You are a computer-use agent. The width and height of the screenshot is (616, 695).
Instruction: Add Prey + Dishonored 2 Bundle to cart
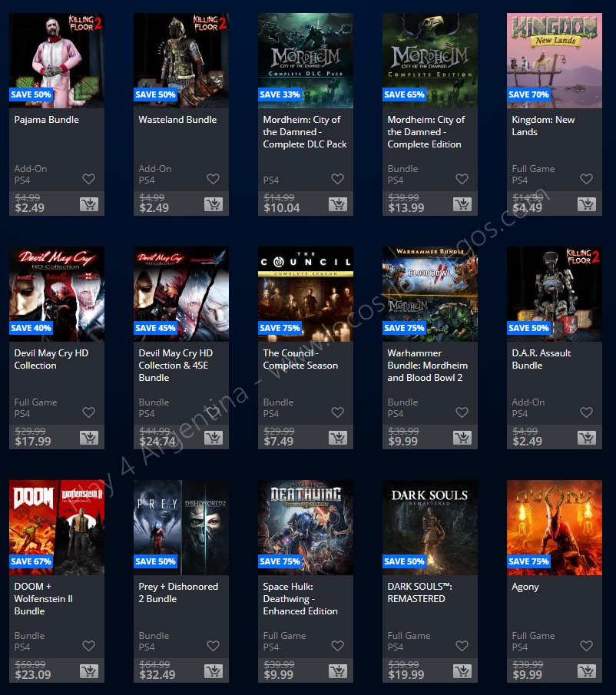(214, 671)
